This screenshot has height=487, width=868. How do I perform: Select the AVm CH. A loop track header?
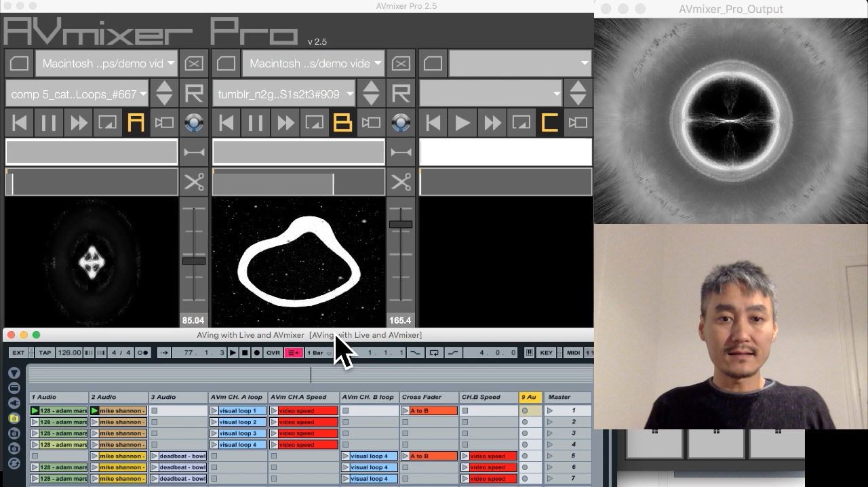[x=237, y=397]
